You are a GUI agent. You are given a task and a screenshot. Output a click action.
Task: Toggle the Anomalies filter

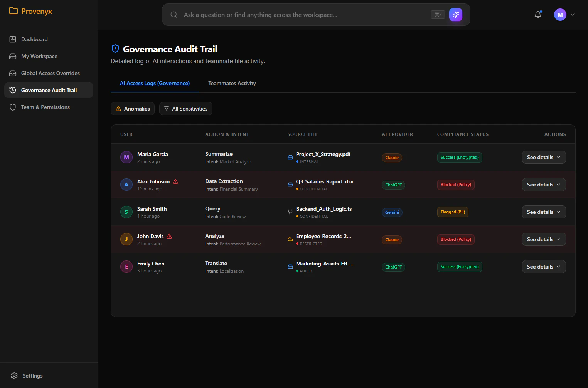click(133, 109)
